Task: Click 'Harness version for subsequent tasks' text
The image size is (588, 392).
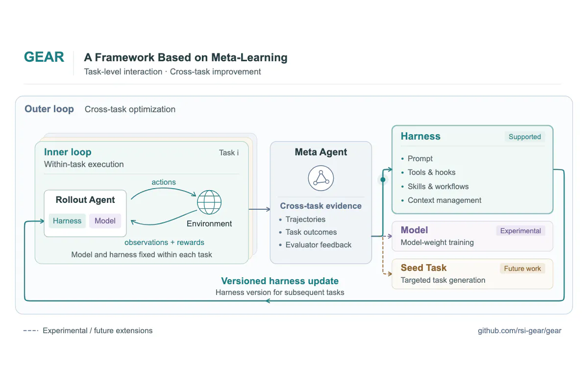Action: [x=280, y=293]
